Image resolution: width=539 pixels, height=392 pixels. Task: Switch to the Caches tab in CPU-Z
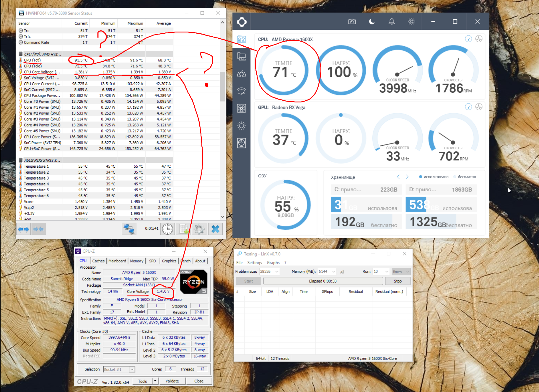[98, 261]
